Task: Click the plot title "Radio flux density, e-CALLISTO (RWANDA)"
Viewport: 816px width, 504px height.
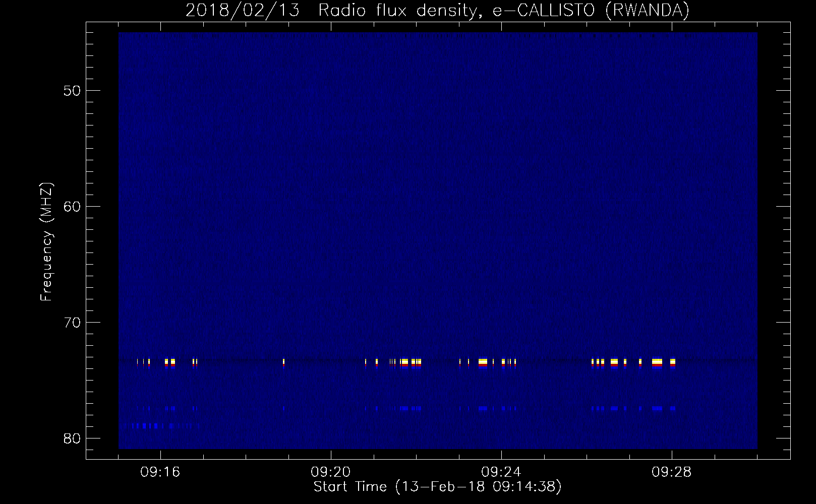Action: click(x=504, y=10)
